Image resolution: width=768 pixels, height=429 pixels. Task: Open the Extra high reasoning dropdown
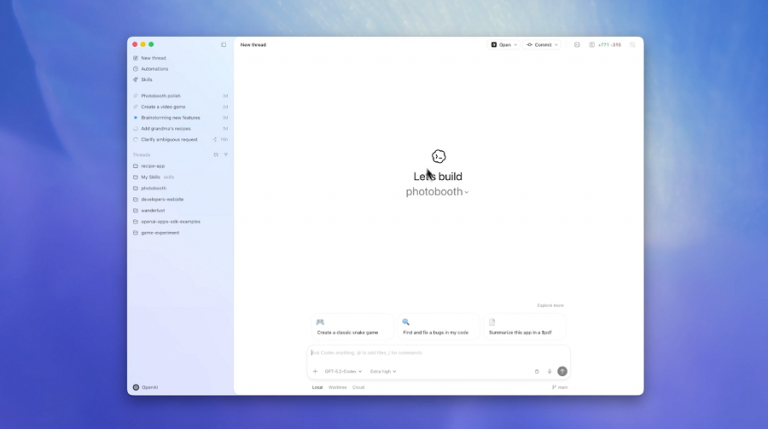(x=383, y=371)
